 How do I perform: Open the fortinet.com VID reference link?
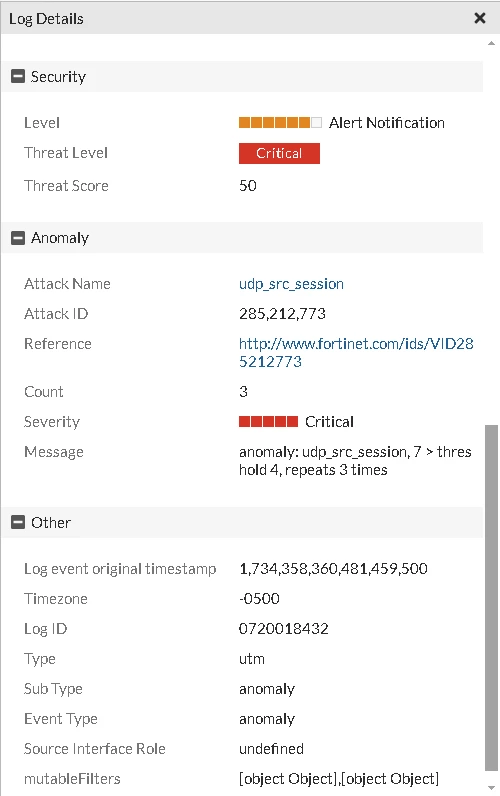tap(356, 353)
